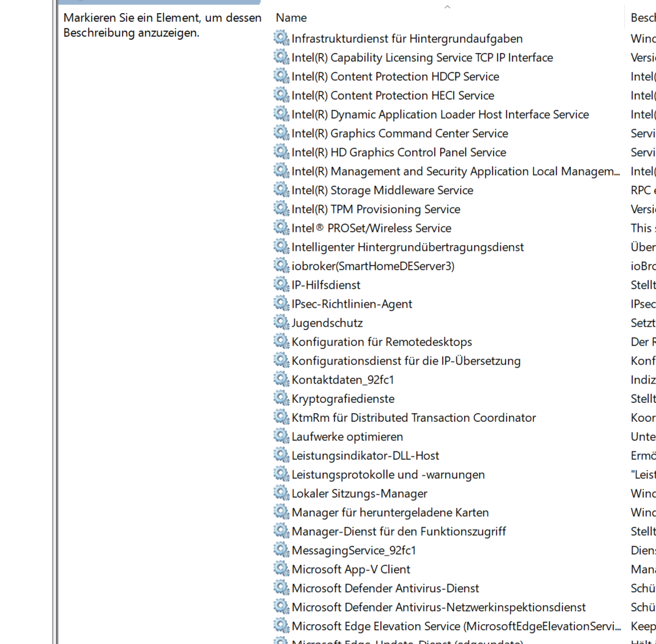The height and width of the screenshot is (644, 656).
Task: Select Manager für heruntergeladene Karten text
Action: [x=390, y=512]
